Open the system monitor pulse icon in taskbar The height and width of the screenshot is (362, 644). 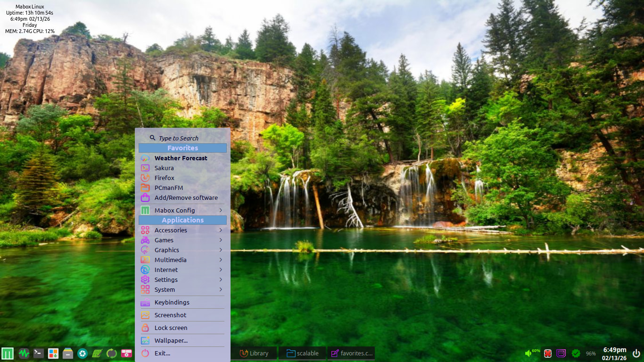[x=24, y=353]
